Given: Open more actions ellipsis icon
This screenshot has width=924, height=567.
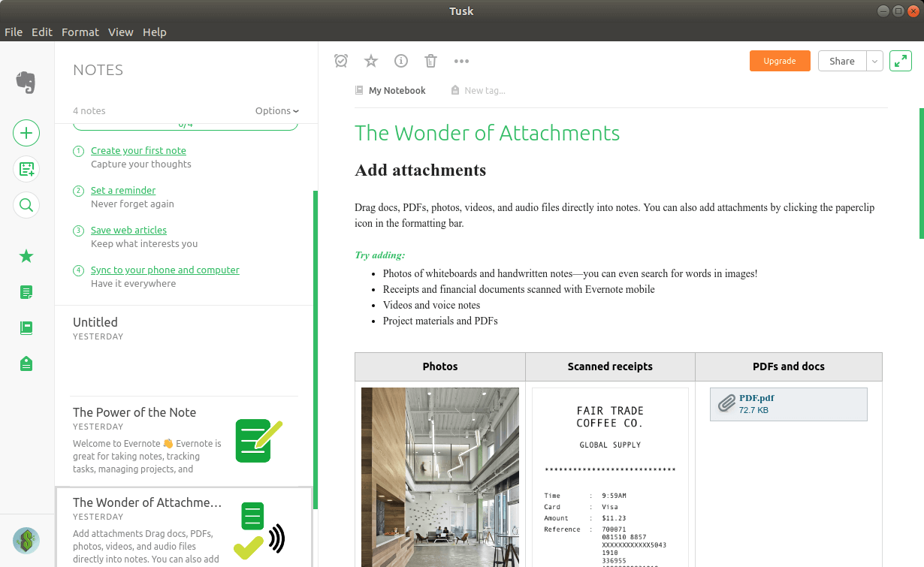Looking at the screenshot, I should pyautogui.click(x=461, y=61).
